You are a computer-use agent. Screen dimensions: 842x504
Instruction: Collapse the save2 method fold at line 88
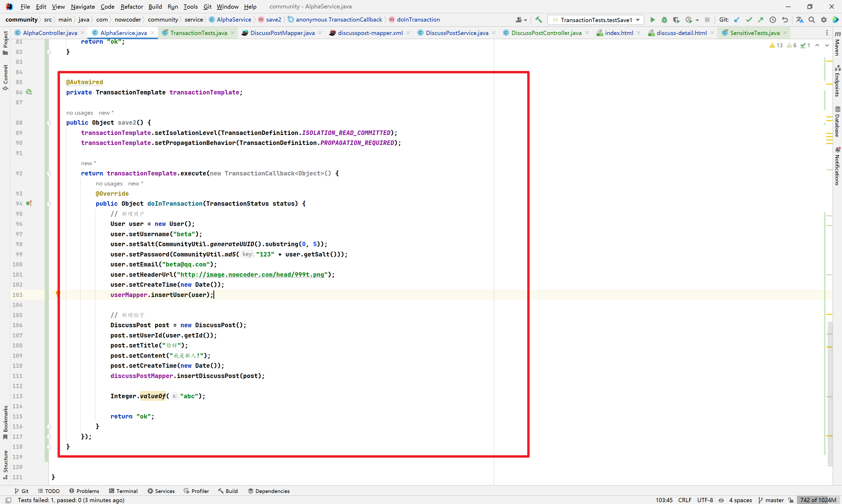(49, 123)
